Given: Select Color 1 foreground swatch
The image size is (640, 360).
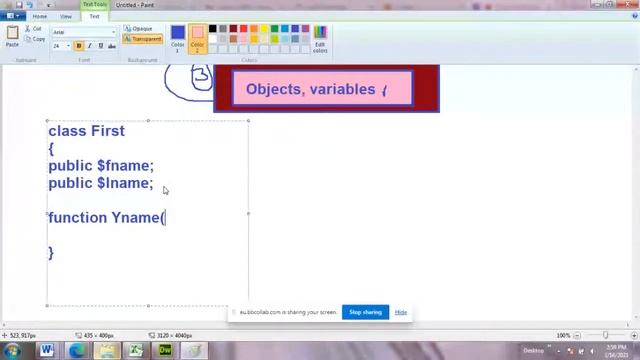Looking at the screenshot, I should tap(178, 39).
